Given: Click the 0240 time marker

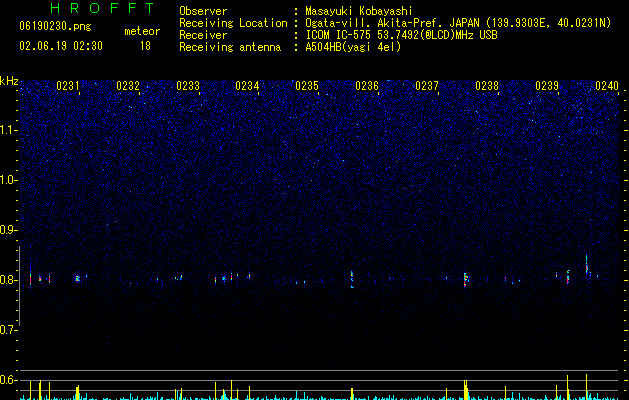Looking at the screenshot, I should click(x=607, y=86).
